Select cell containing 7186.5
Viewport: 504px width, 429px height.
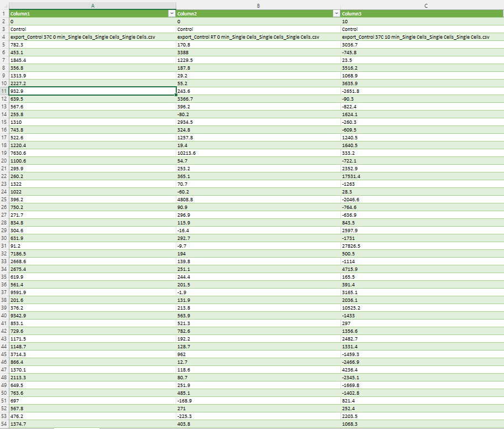93,254
